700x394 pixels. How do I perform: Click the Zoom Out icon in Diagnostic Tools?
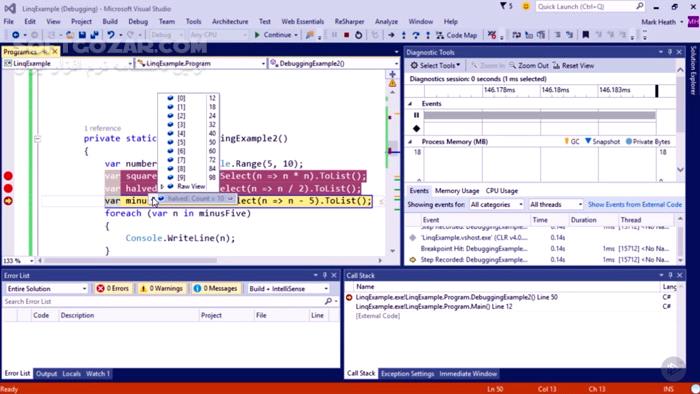coord(529,66)
